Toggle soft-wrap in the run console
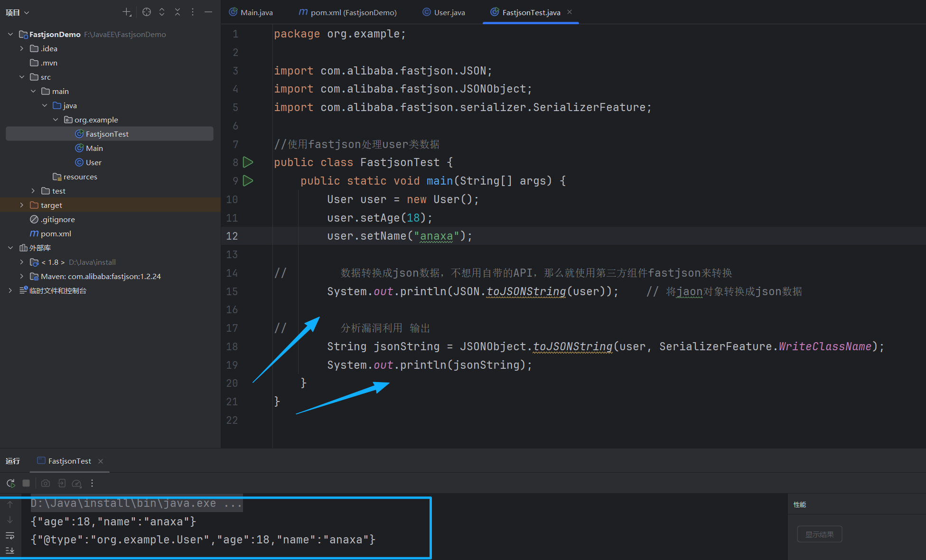This screenshot has height=560, width=926. (x=10, y=535)
